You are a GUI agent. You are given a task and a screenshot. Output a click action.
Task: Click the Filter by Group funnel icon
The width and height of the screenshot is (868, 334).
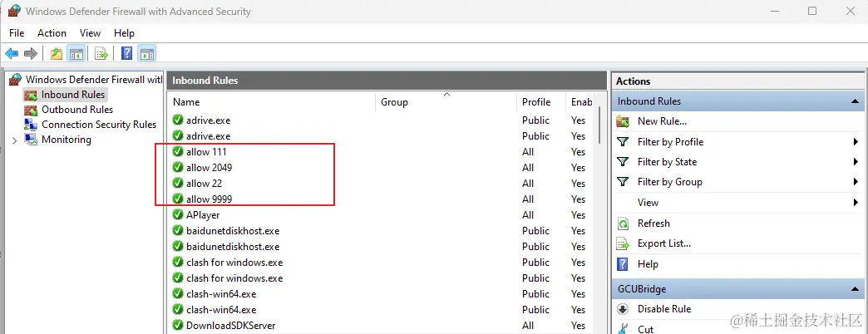coord(623,182)
